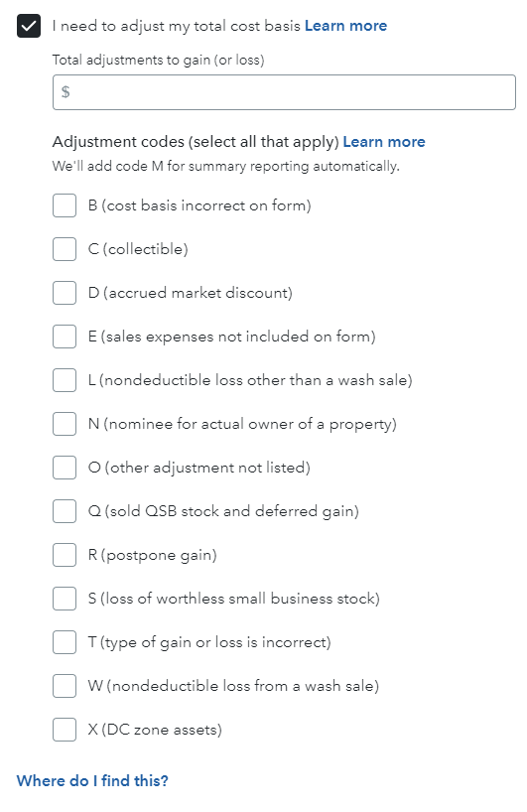Check code B cost basis incorrect on form

[65, 205]
